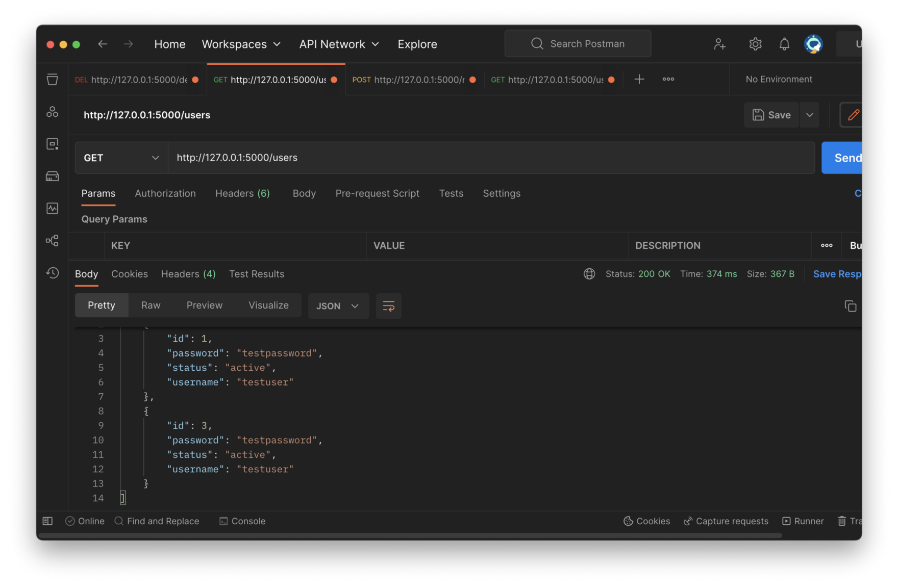Switch to the active GET users tab
898x588 pixels.
(x=276, y=79)
